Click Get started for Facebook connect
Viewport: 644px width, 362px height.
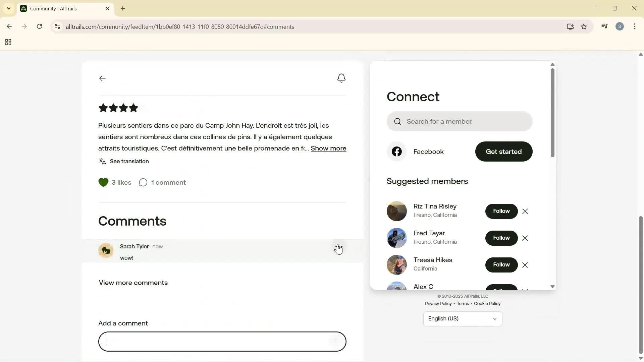click(503, 152)
